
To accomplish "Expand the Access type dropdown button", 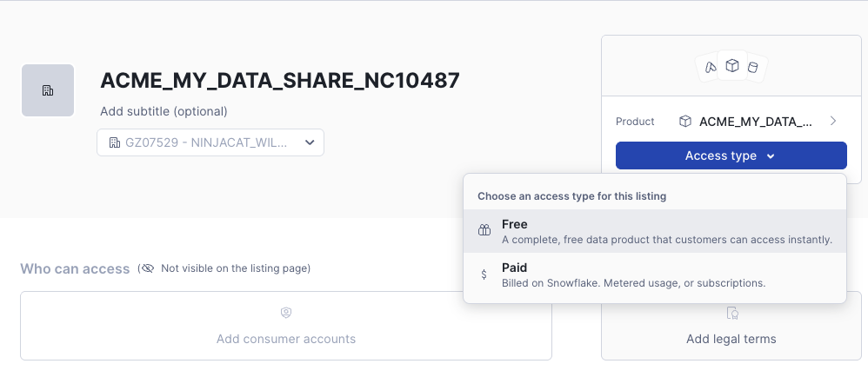I will point(731,155).
